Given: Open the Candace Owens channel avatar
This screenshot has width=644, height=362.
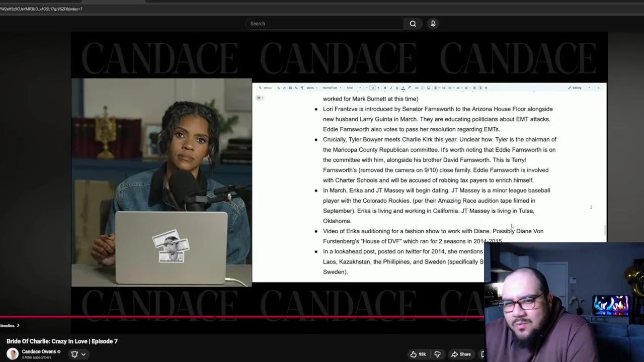Looking at the screenshot, I should 13,354.
